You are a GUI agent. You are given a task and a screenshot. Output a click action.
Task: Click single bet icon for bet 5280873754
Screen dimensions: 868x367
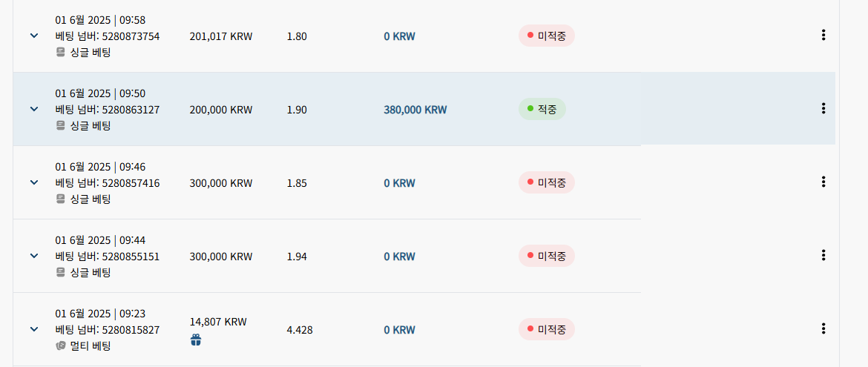(x=60, y=53)
